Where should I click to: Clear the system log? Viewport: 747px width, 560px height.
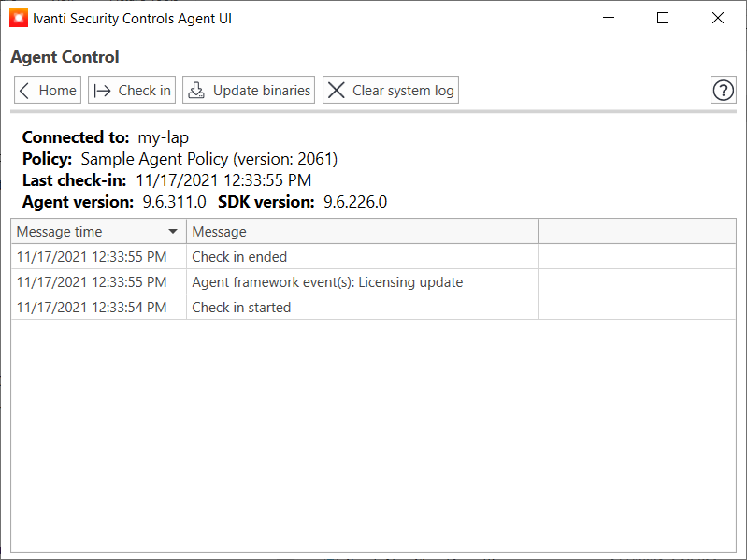(x=391, y=90)
